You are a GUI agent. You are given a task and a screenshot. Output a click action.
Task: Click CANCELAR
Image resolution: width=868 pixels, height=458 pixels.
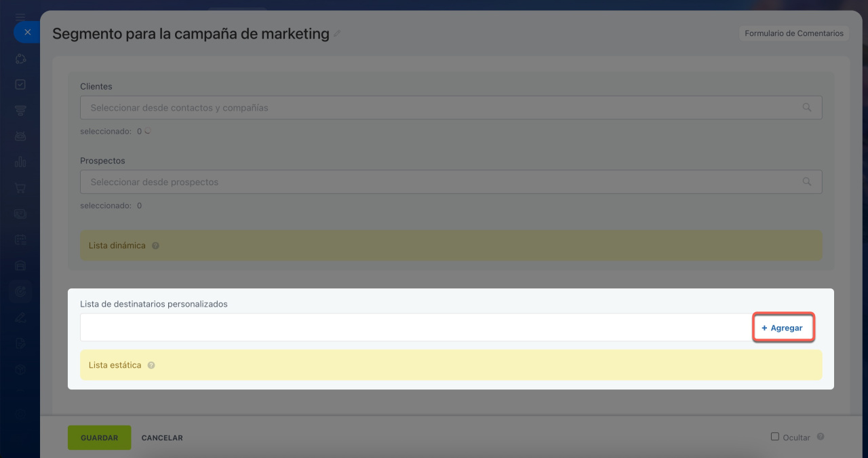tap(162, 438)
